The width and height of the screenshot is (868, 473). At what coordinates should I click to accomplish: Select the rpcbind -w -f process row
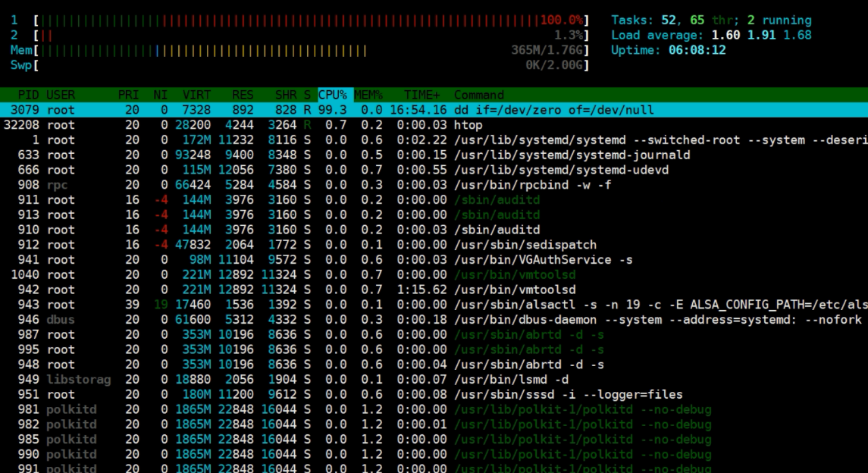(x=434, y=185)
